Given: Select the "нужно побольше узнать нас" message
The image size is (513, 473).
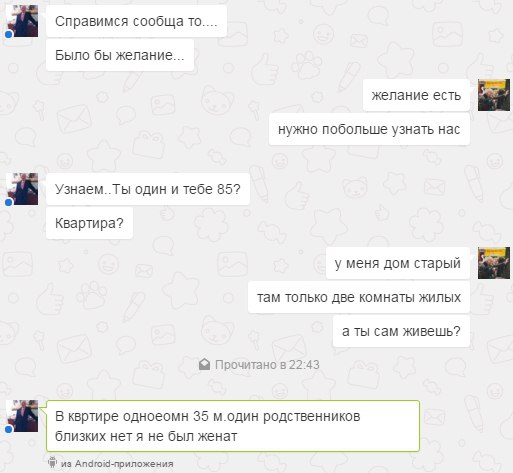Looking at the screenshot, I should tap(369, 129).
